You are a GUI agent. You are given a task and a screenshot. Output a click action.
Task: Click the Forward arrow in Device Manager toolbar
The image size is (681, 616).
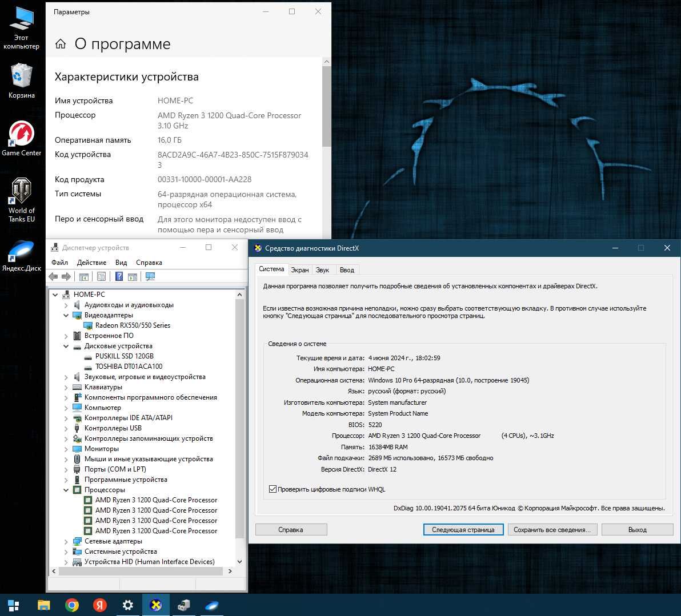coord(66,276)
